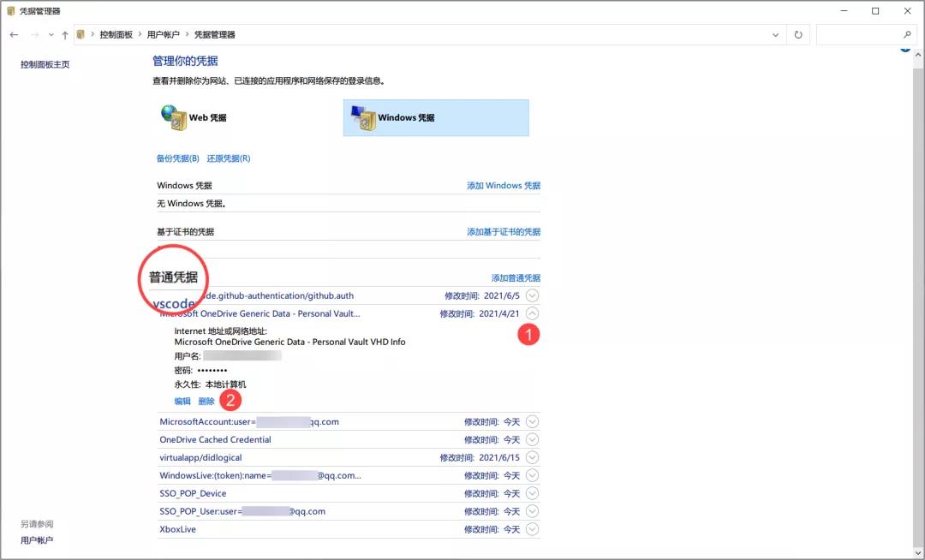
Task: Select the XboxLive row text
Action: point(177,529)
